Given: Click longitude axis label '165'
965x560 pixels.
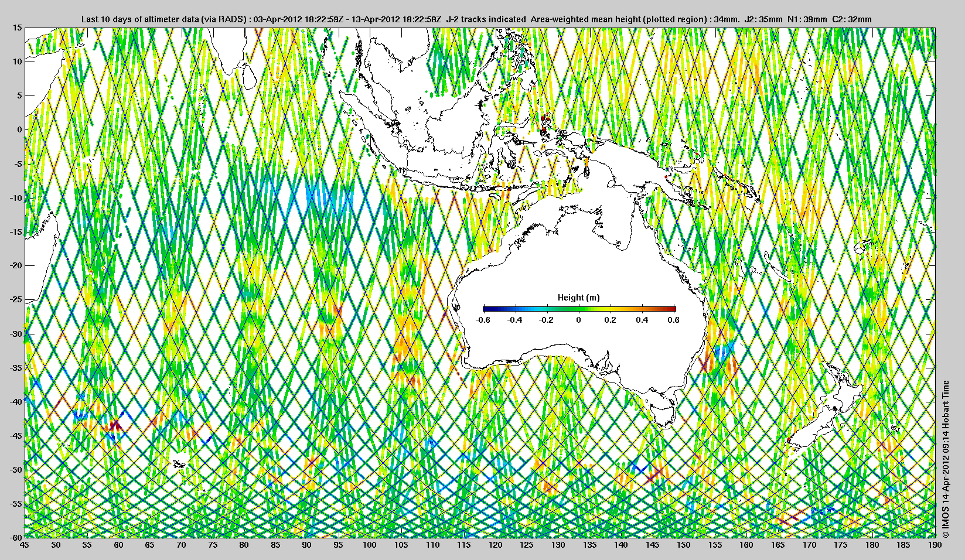Looking at the screenshot, I should point(778,545).
